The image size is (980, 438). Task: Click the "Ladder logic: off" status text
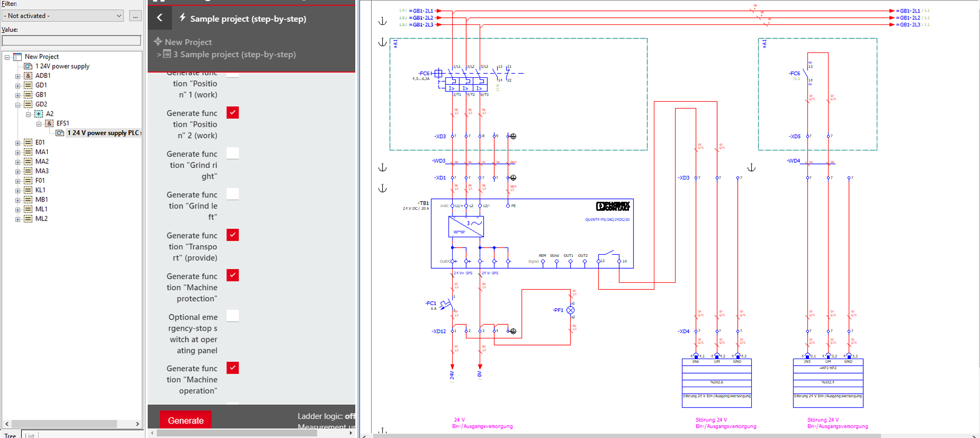click(x=326, y=416)
